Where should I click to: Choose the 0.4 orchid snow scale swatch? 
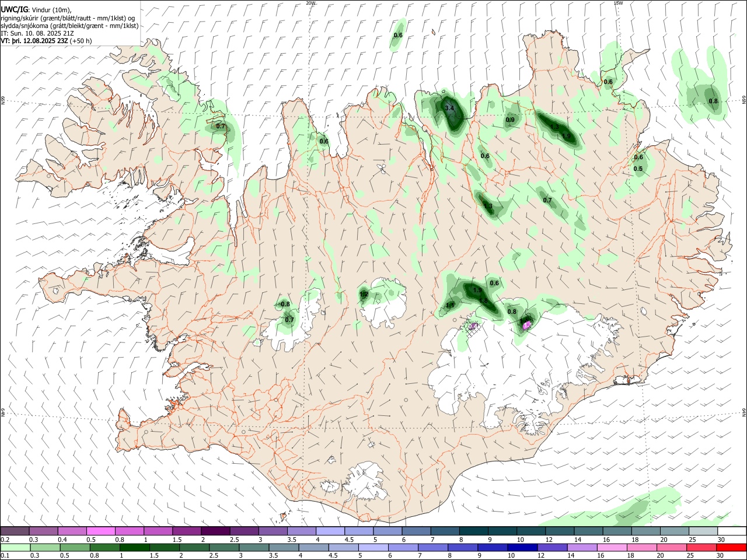pos(72,531)
